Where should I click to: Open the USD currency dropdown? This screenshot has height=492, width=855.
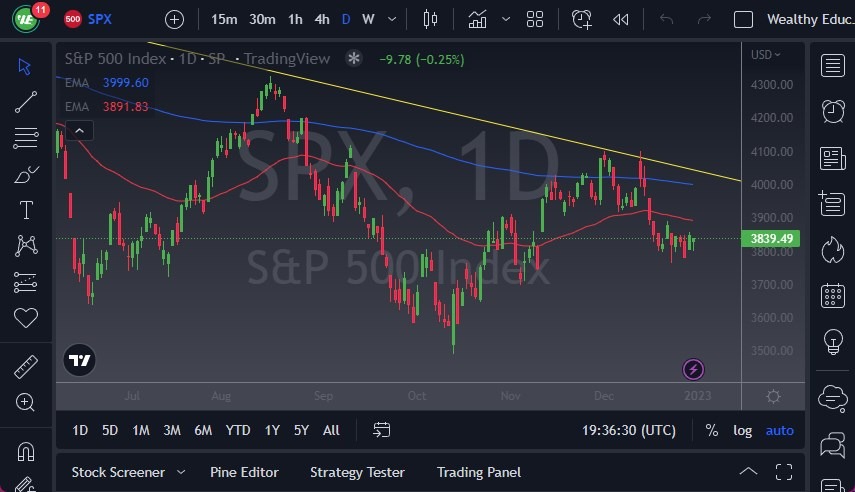coord(766,55)
